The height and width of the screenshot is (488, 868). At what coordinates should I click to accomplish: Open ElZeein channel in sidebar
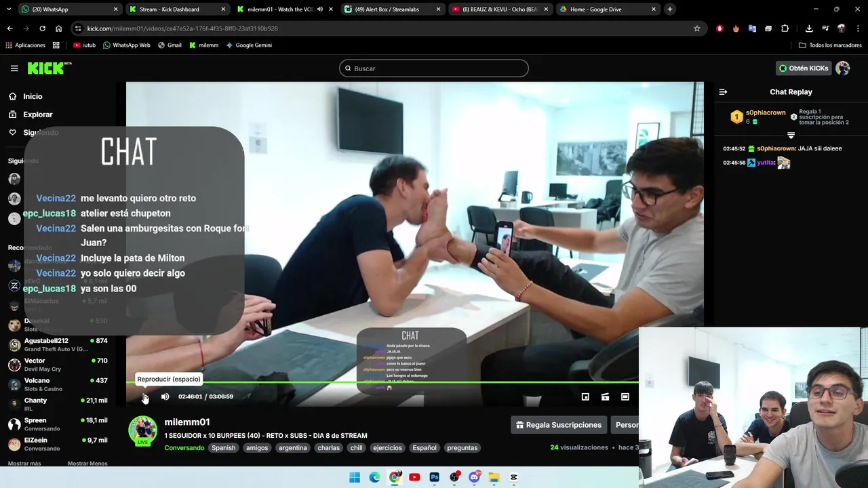pyautogui.click(x=58, y=444)
